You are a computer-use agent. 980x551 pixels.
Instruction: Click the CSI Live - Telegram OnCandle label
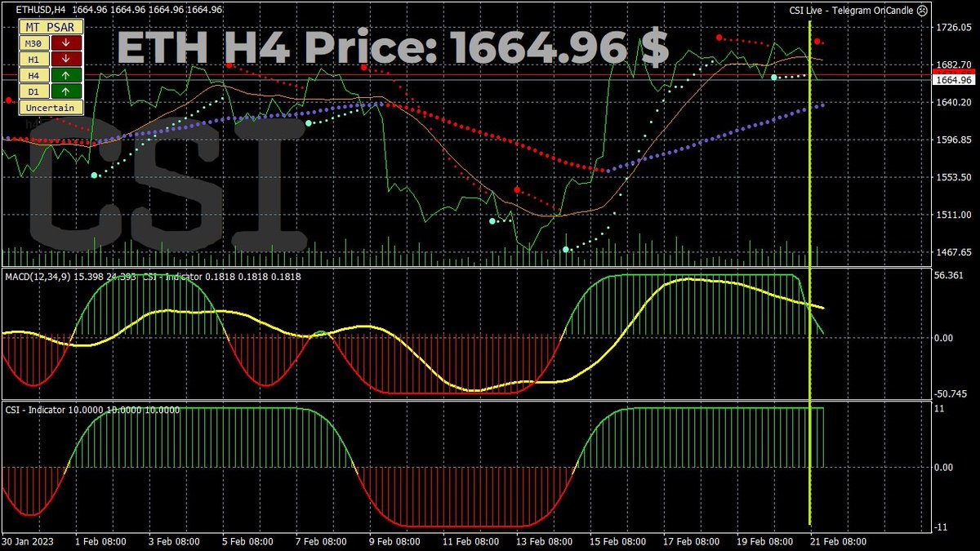(851, 11)
